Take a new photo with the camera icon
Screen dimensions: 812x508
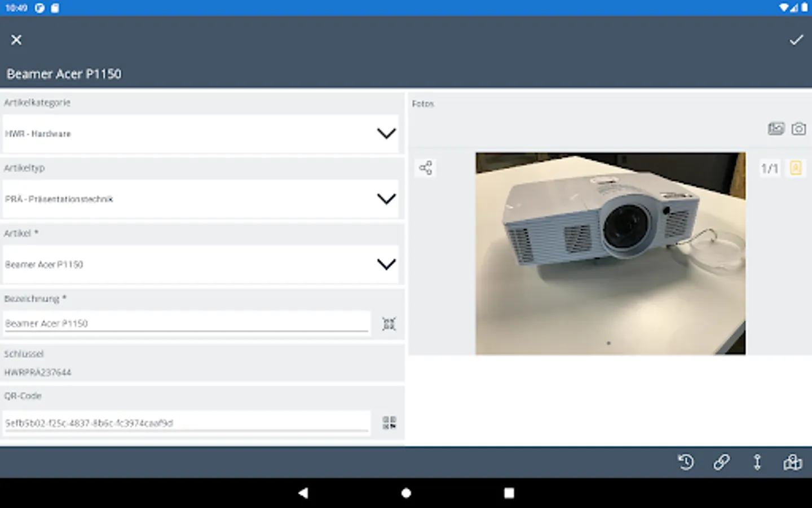[798, 129]
